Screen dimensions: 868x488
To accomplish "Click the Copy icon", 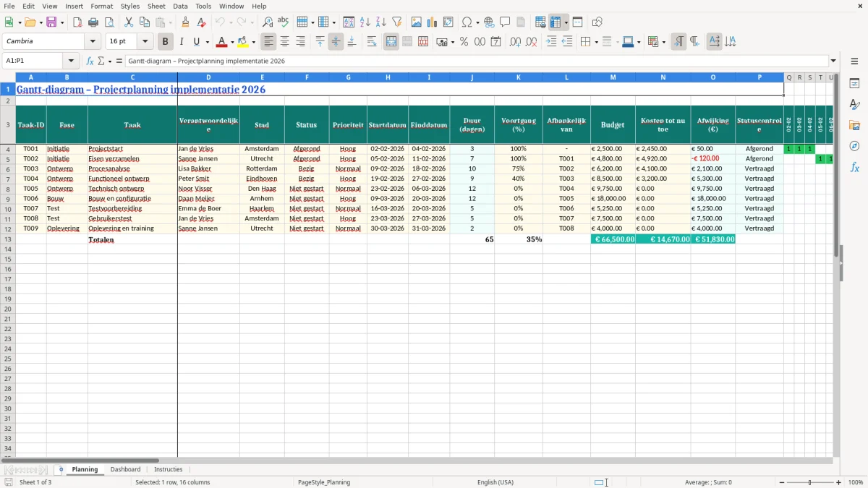I will (x=145, y=22).
